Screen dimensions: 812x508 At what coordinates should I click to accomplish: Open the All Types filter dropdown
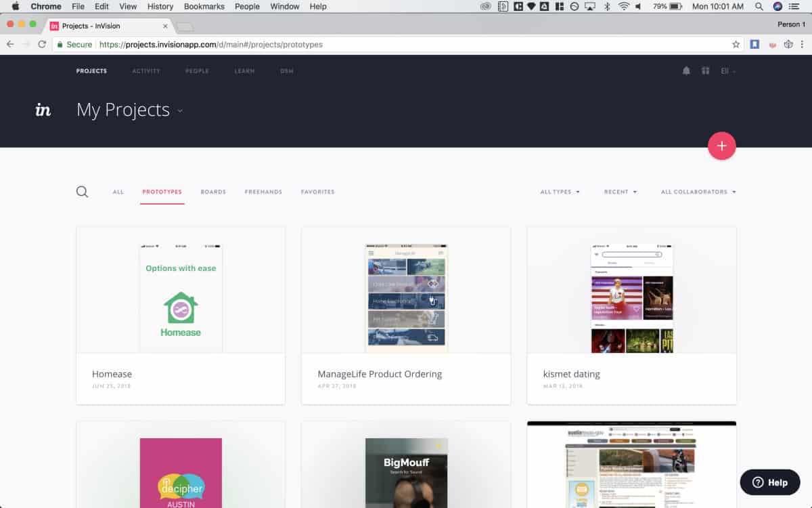click(x=560, y=192)
